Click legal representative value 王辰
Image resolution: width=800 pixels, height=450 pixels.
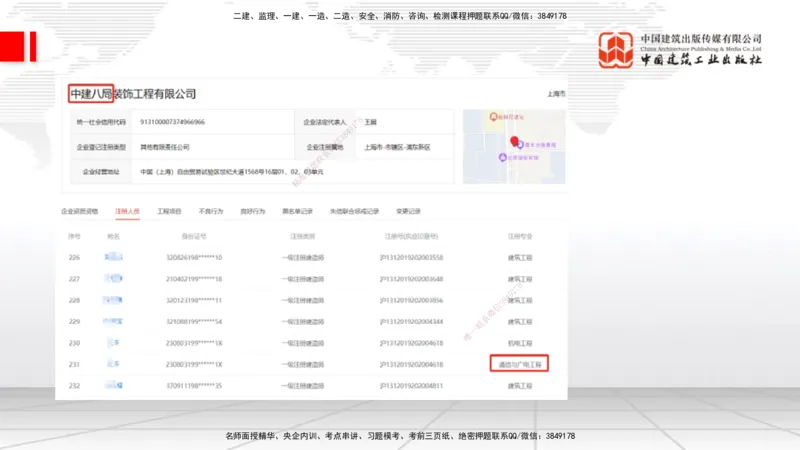coord(370,122)
